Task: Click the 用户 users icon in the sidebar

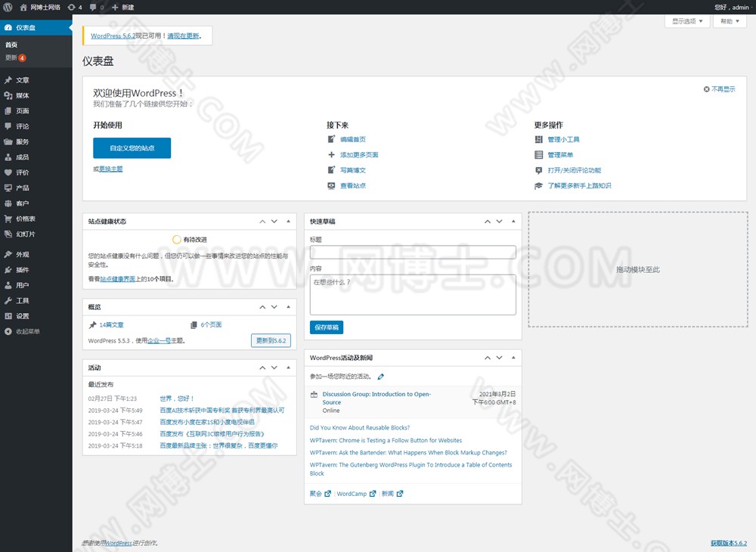Action: [8, 285]
